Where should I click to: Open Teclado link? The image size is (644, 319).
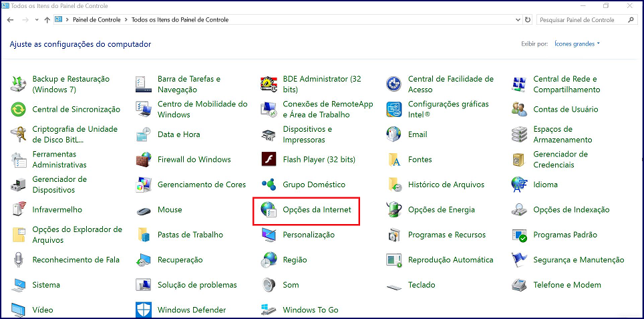422,285
